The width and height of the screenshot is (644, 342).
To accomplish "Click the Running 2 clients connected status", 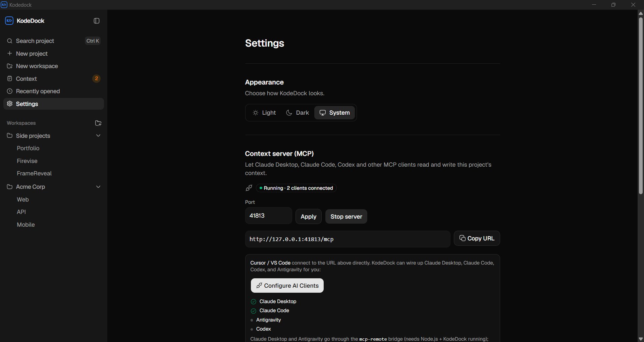I will click(296, 188).
